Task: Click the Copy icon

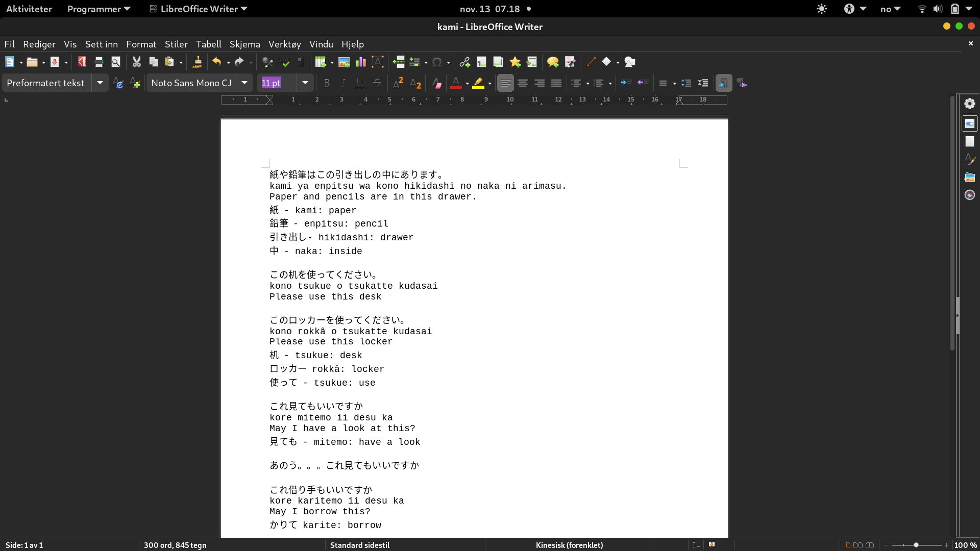Action: pos(153,62)
